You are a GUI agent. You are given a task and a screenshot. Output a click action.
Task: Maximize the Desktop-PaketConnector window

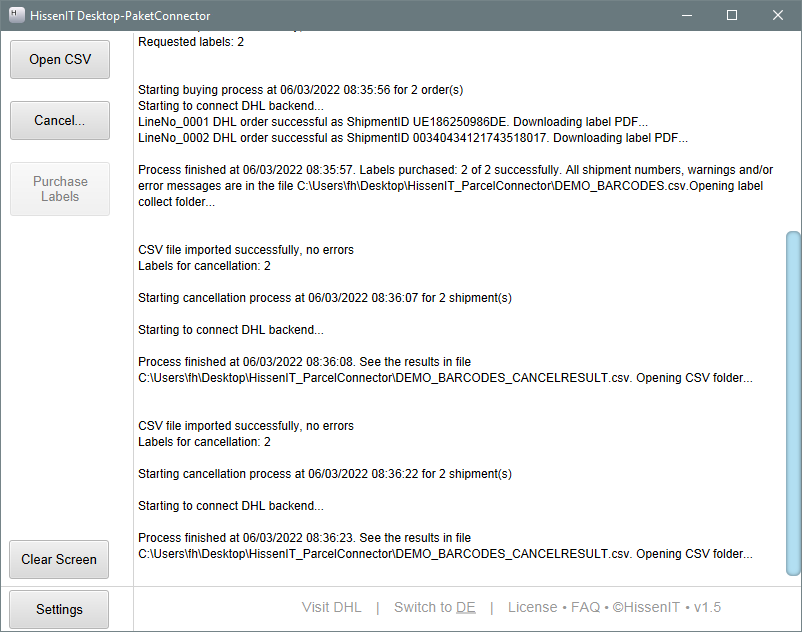pos(732,15)
